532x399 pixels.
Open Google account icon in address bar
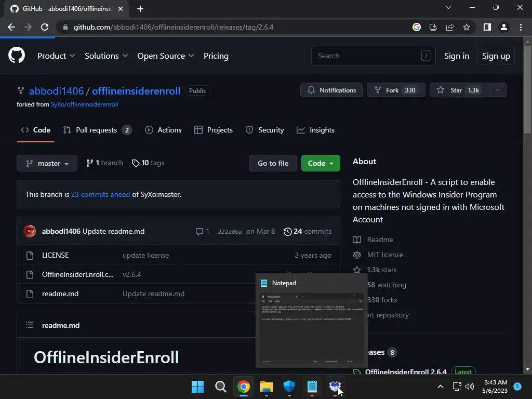417,27
